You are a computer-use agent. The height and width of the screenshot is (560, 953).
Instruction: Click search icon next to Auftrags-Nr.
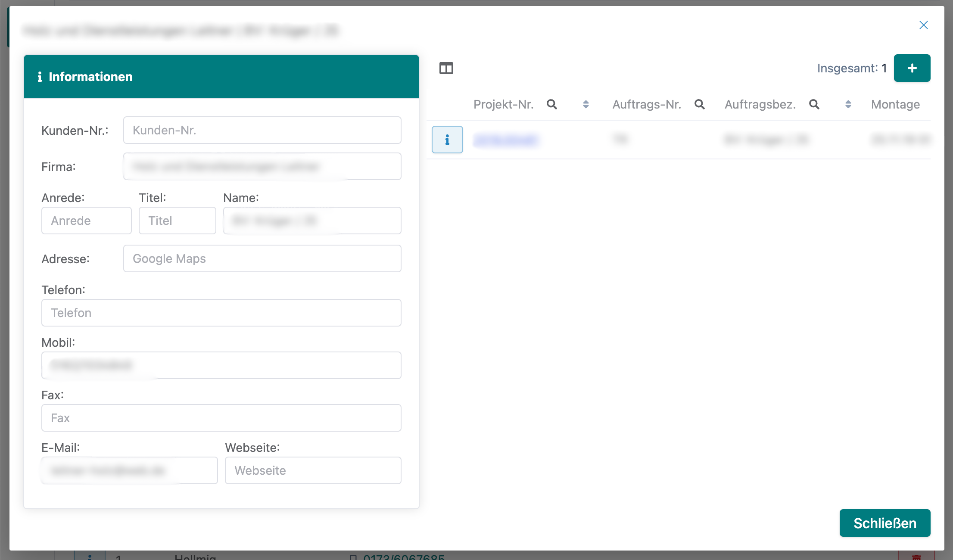pyautogui.click(x=699, y=104)
